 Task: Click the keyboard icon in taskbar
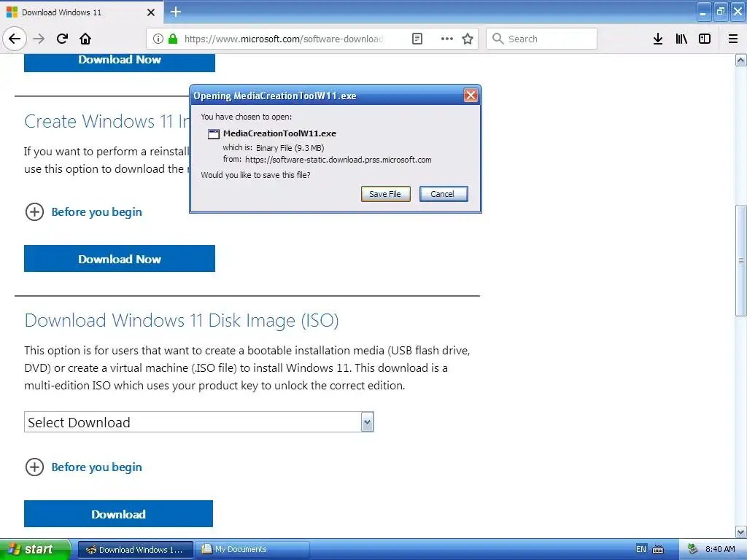pyautogui.click(x=658, y=550)
